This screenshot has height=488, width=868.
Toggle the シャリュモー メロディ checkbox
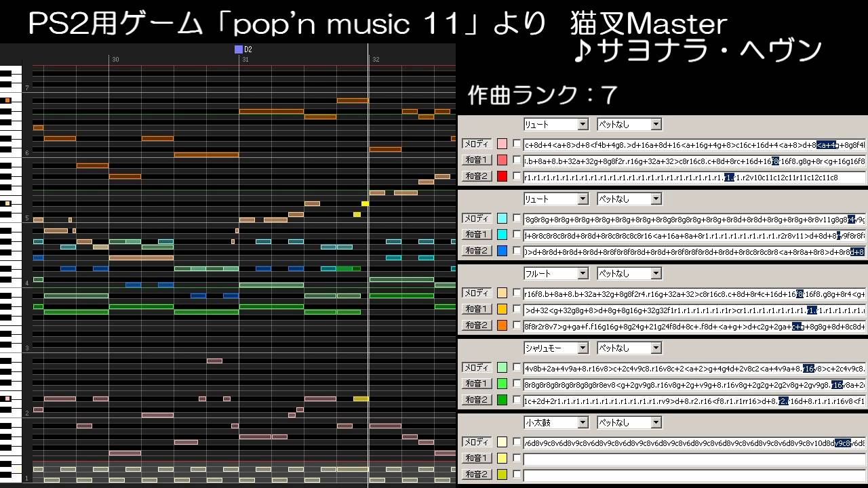pos(517,367)
